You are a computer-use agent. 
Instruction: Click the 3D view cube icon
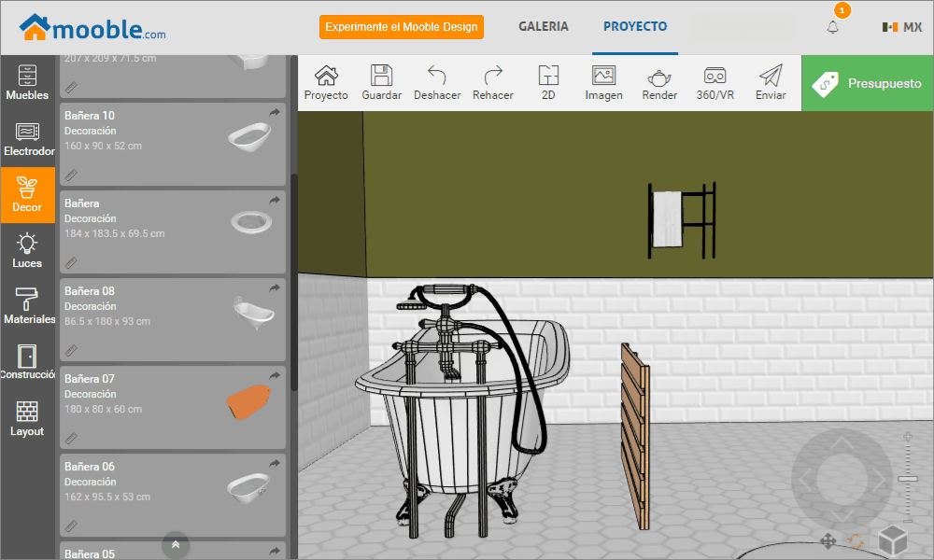click(x=893, y=539)
